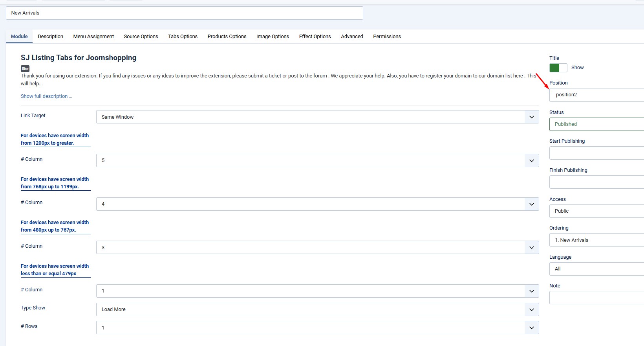Click the New Arrivals title field
The width and height of the screenshot is (644, 346).
click(x=184, y=13)
